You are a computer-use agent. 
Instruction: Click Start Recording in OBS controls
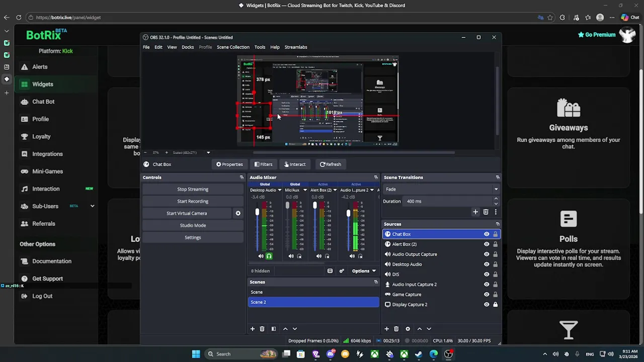click(x=193, y=201)
